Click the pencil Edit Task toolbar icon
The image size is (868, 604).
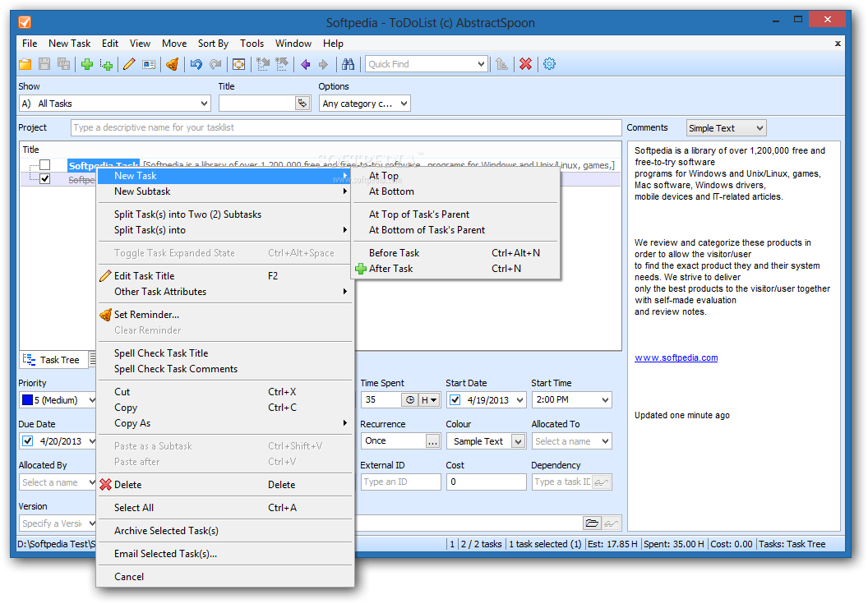click(129, 64)
